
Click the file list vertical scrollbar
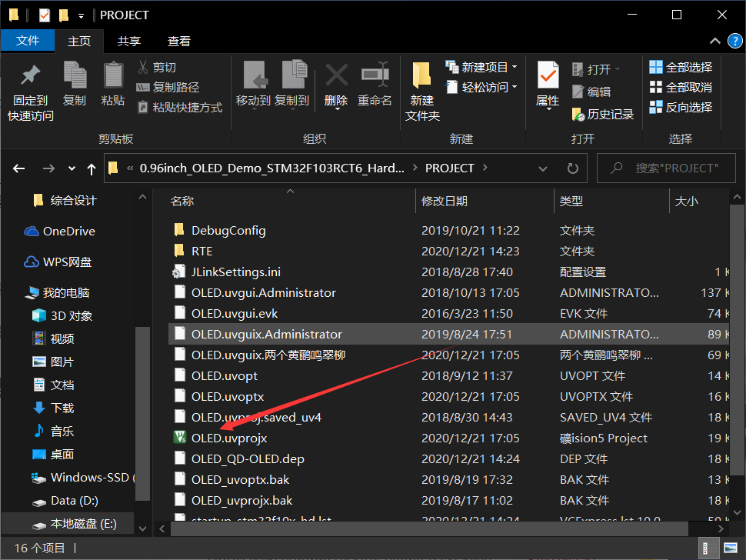pyautogui.click(x=737, y=338)
